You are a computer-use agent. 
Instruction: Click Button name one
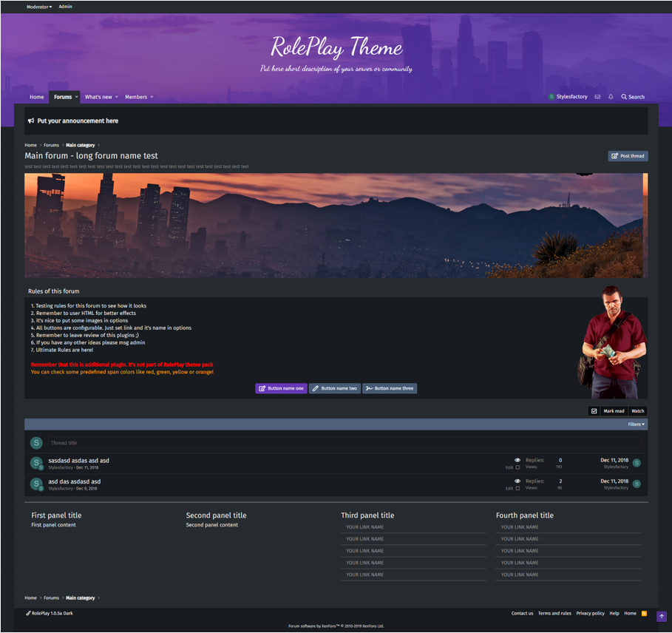pos(281,388)
